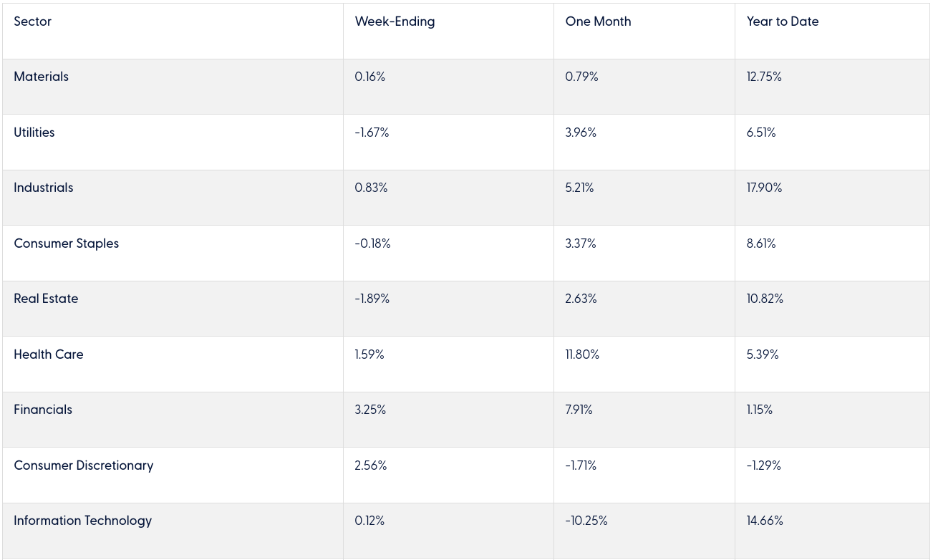
Task: Click the Sector column header
Action: 32,21
